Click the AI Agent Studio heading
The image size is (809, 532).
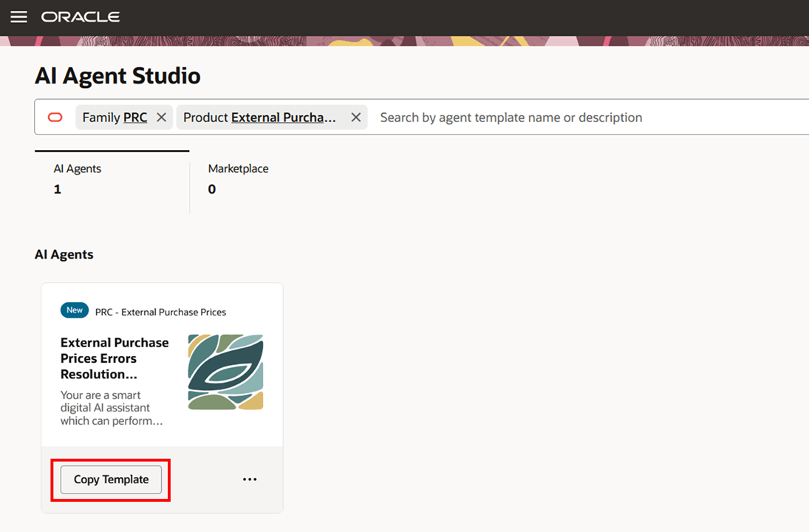pyautogui.click(x=117, y=76)
